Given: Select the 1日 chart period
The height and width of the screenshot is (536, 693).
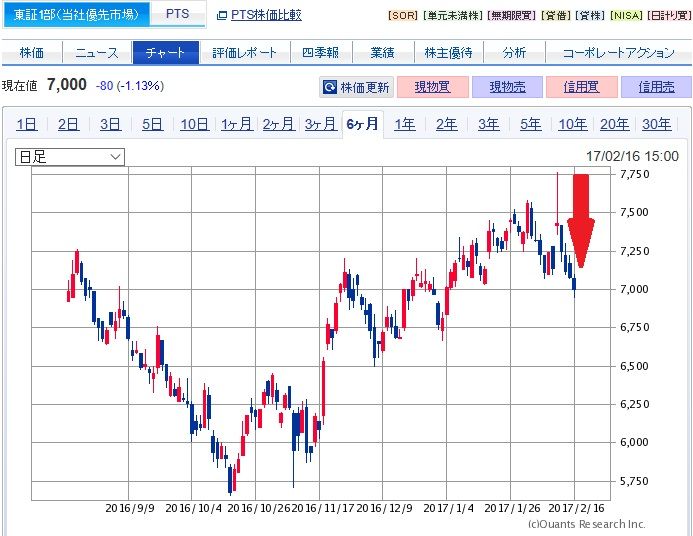Looking at the screenshot, I should click(27, 124).
